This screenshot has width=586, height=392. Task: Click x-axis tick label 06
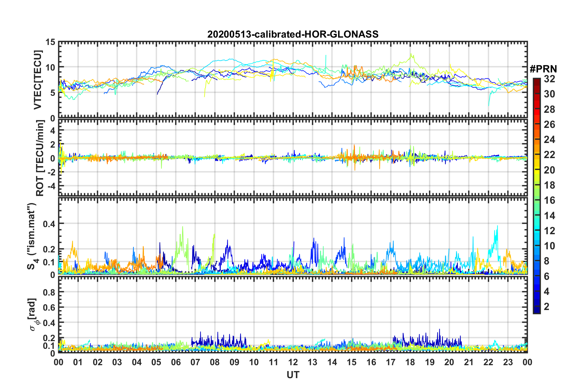tap(176, 362)
